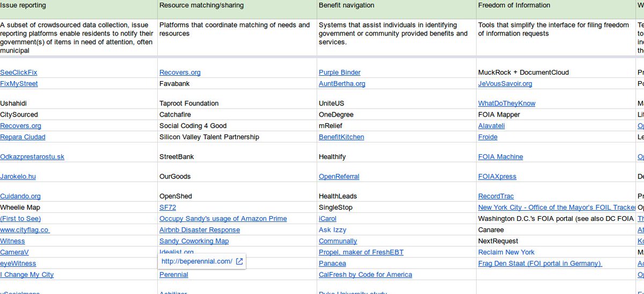644x294 pixels.
Task: Open the SeeClickFix link
Action: click(19, 73)
